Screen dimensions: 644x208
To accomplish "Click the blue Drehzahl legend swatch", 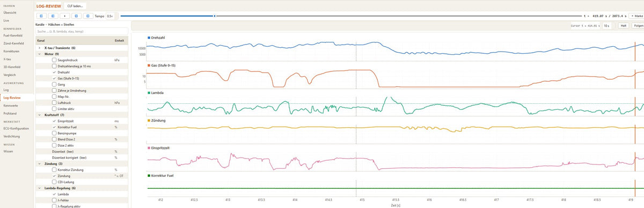I will tap(149, 38).
